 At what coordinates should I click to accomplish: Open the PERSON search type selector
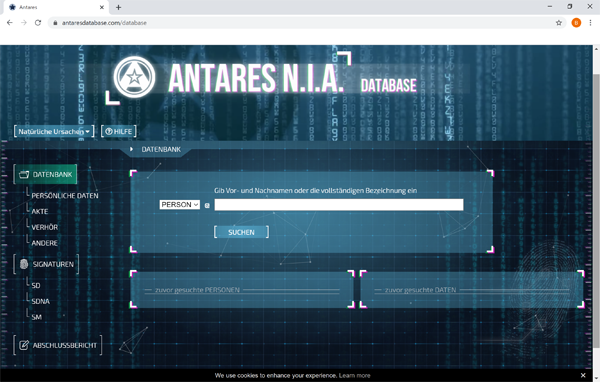pyautogui.click(x=179, y=205)
